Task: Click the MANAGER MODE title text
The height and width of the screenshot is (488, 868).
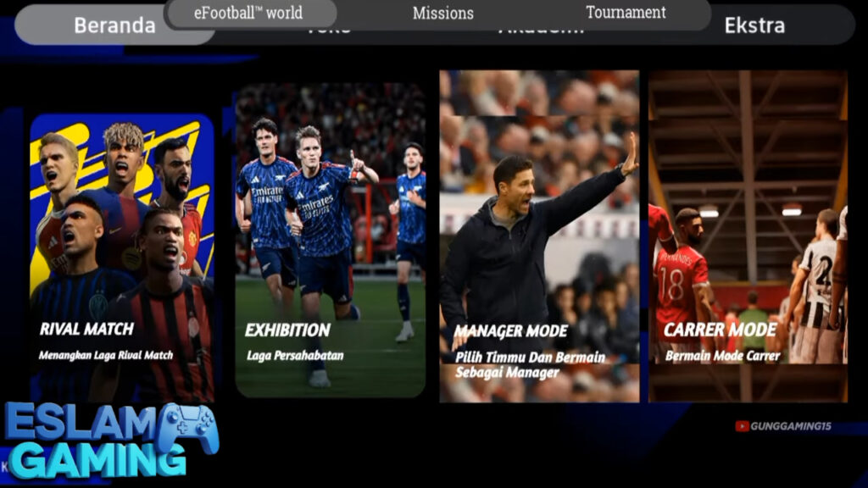Action: tap(510, 331)
